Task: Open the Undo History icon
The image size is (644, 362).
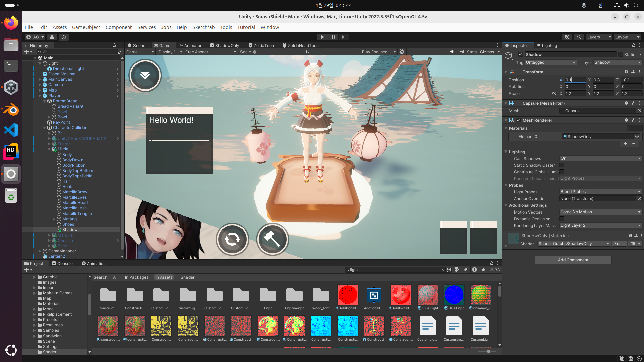Action: [567, 37]
